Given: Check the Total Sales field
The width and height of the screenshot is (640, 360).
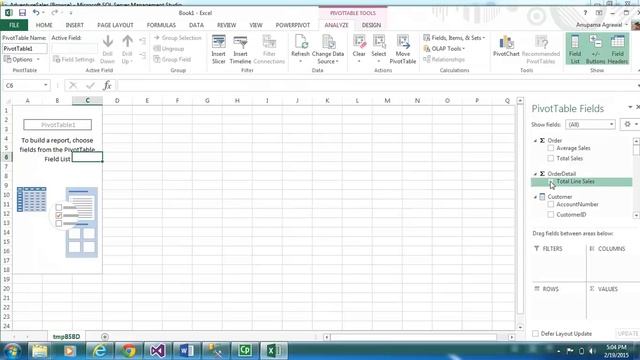Looking at the screenshot, I should pos(551,158).
